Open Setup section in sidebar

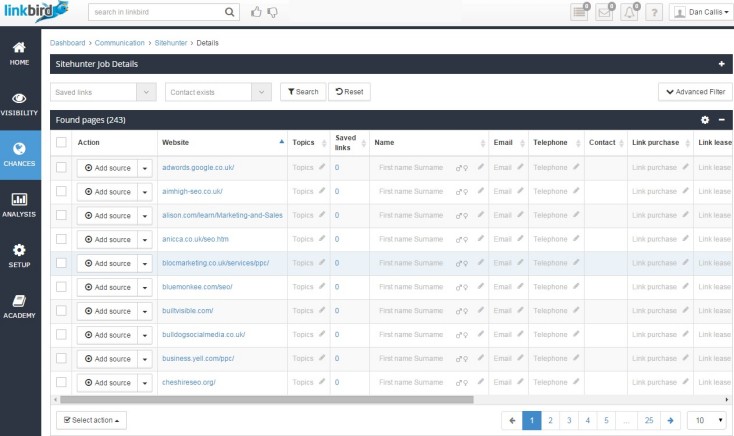[19, 256]
